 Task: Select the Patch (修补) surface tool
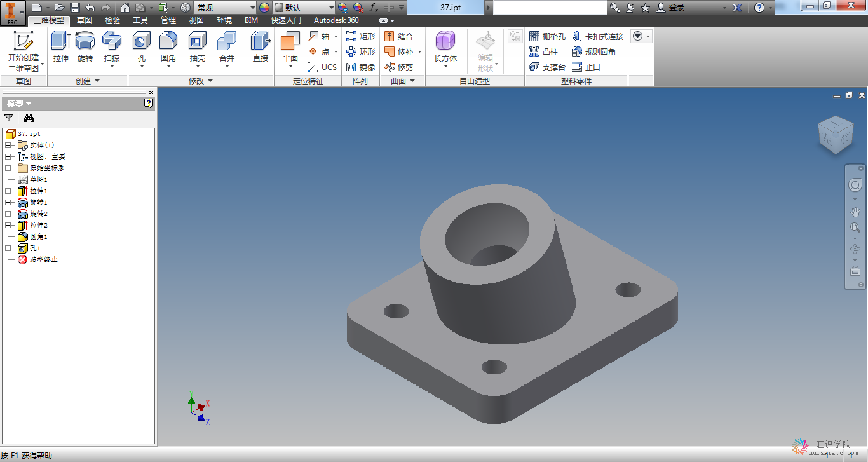(399, 51)
